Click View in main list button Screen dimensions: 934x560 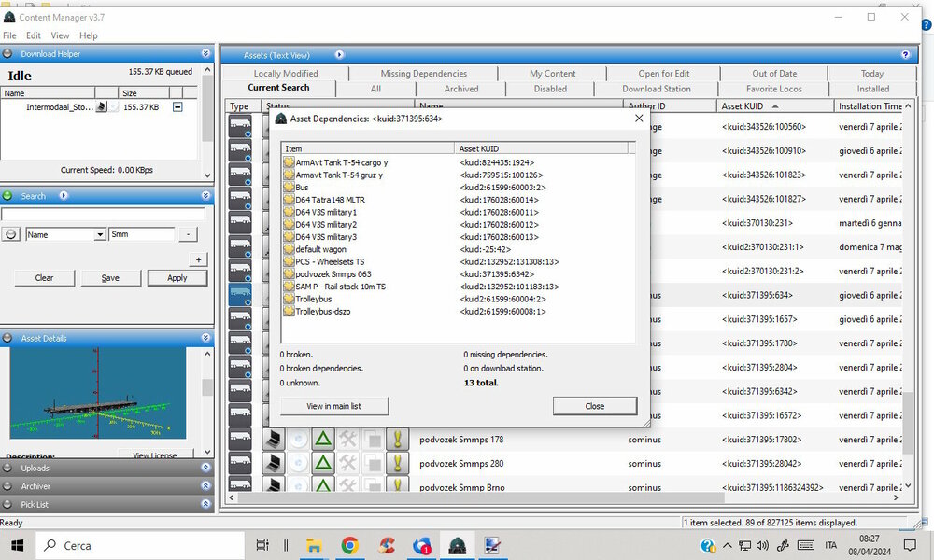[x=333, y=406]
